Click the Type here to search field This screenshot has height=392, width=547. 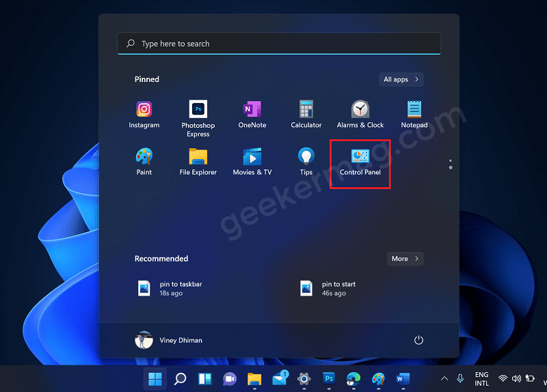click(279, 43)
